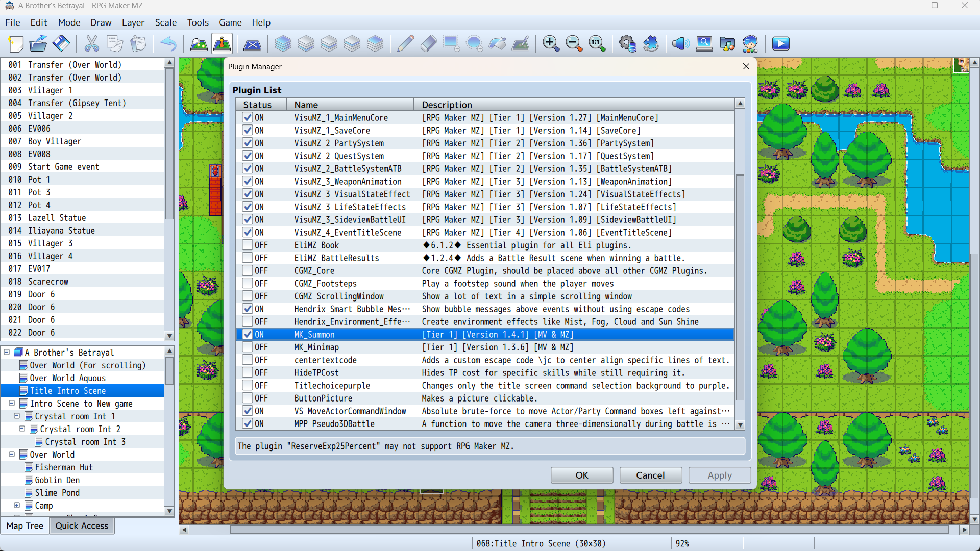Click Cancel in Plugin Manager
The height and width of the screenshot is (551, 980).
[x=651, y=475]
